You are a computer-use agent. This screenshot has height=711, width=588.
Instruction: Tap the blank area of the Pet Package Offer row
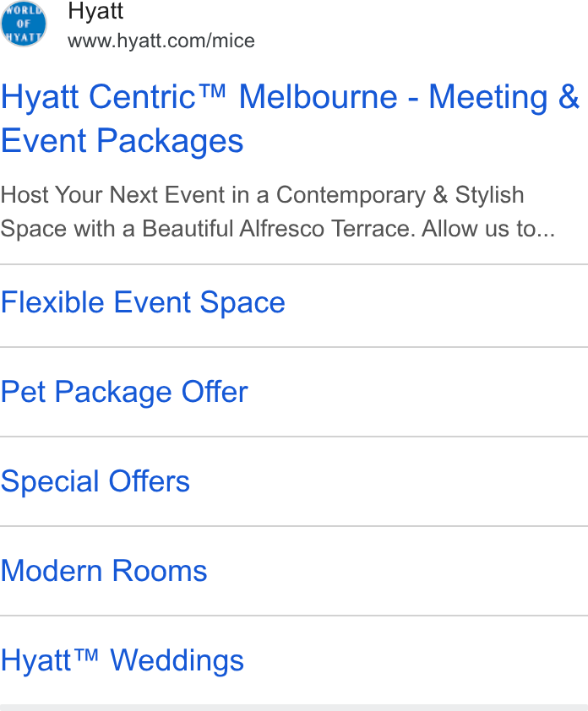pyautogui.click(x=417, y=392)
